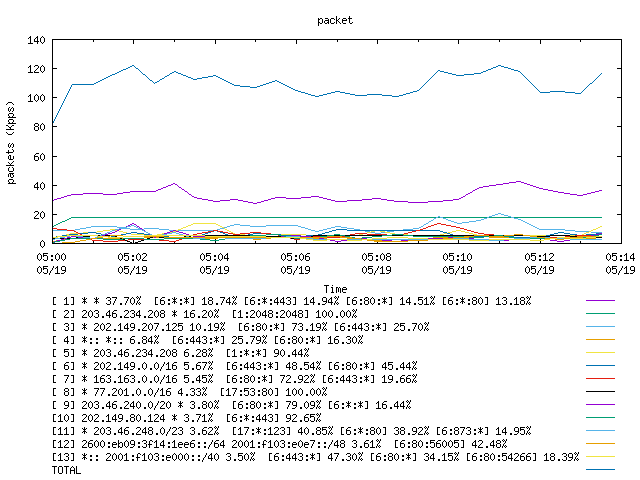Viewport: 640px width, 480px height.
Task: Click orange line sample for legend row 4
Action: point(600,340)
